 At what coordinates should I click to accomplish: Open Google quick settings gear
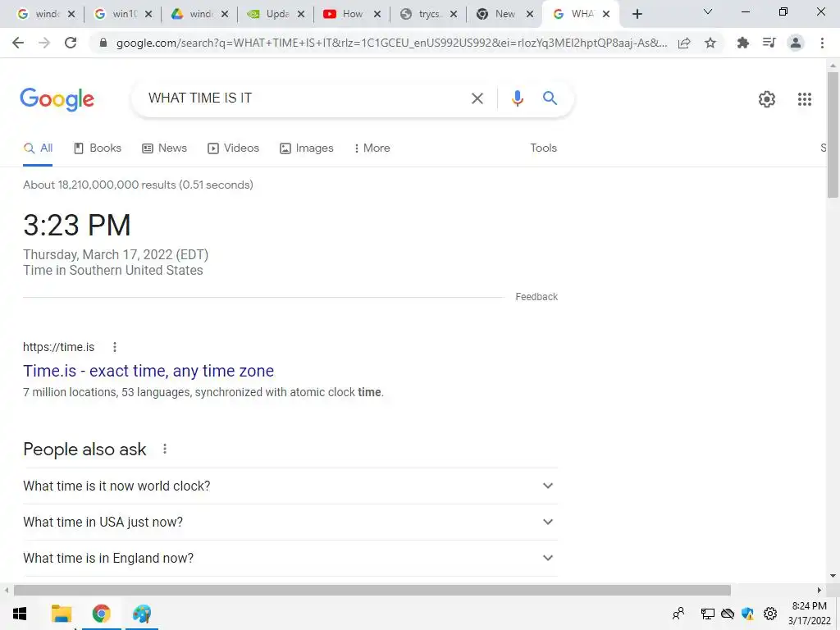[x=767, y=99]
